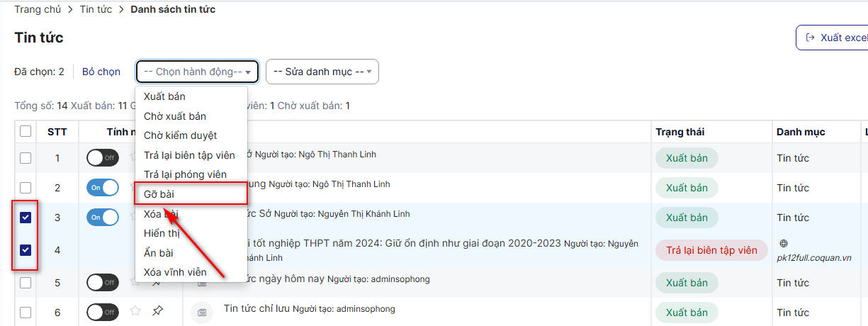Open the 'Sửa danh mục' dropdown
The image size is (868, 326).
[322, 72]
